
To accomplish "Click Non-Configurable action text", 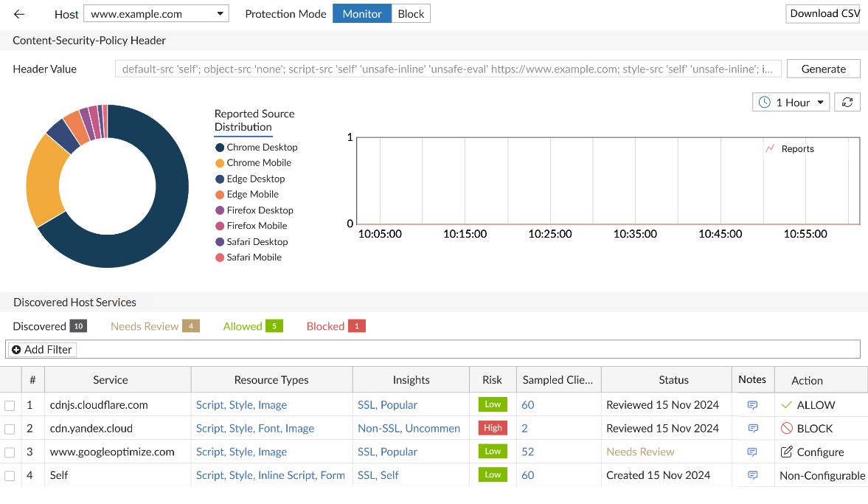I will [822, 475].
